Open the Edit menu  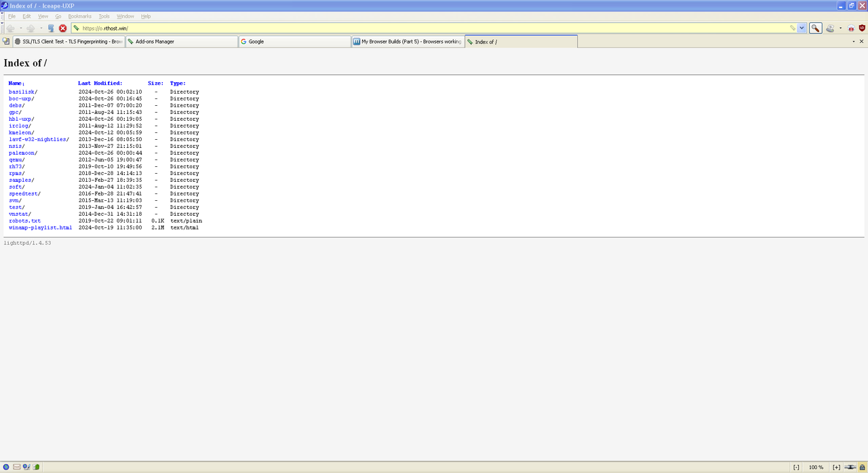pyautogui.click(x=26, y=16)
